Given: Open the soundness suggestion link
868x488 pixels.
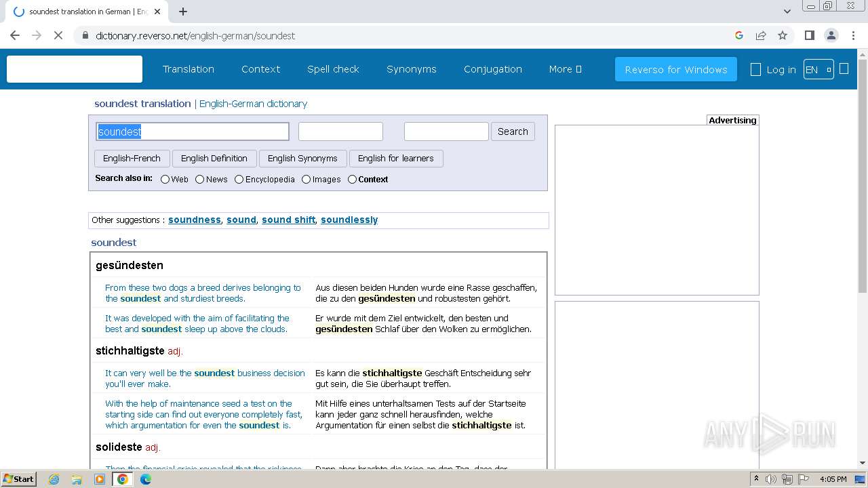Looking at the screenshot, I should pyautogui.click(x=195, y=220).
